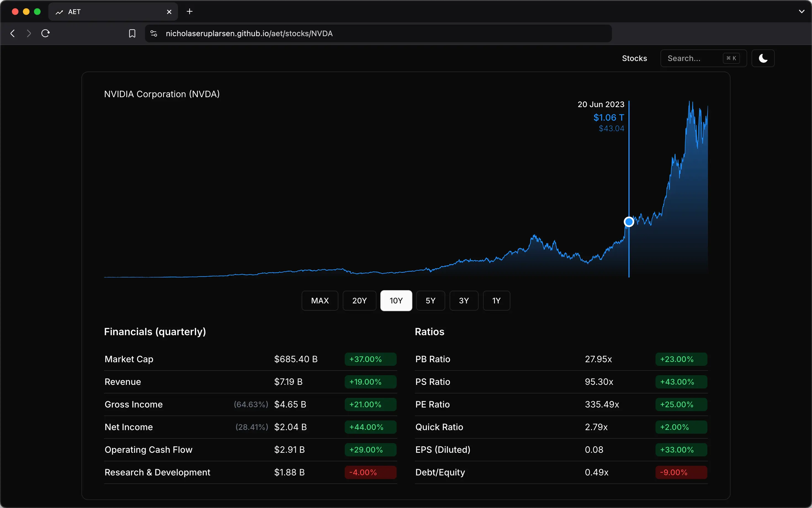Expand the tab list chevron
812x508 pixels.
(802, 11)
